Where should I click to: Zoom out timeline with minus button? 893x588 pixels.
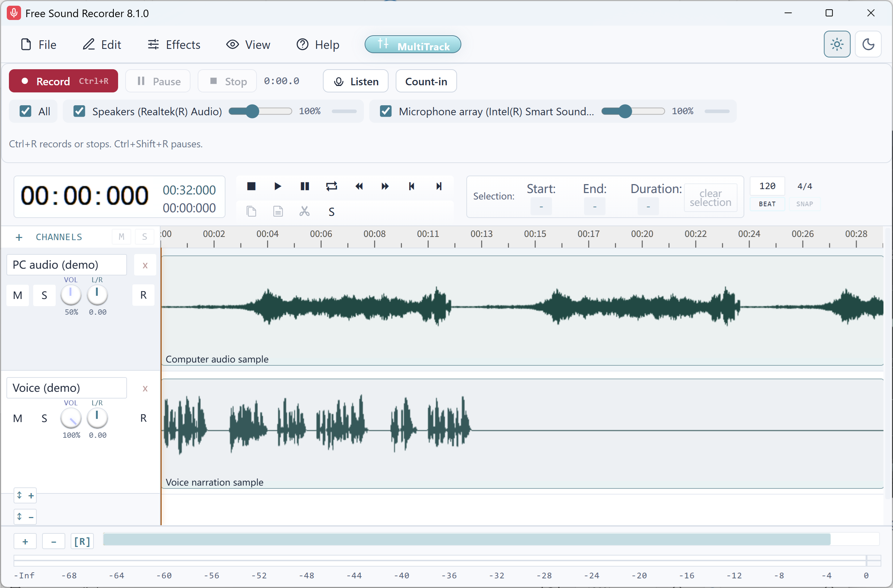tap(54, 542)
